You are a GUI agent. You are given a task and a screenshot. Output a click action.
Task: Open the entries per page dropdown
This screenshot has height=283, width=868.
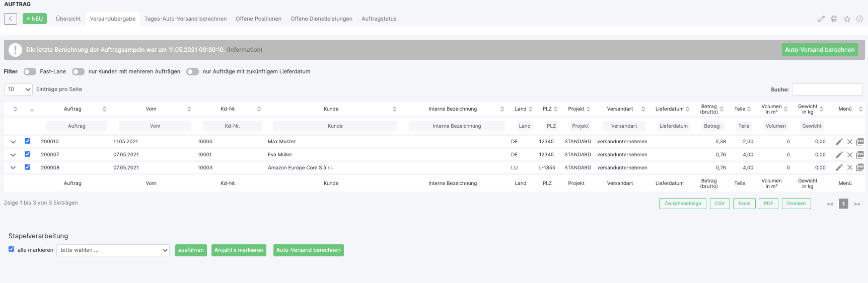18,89
